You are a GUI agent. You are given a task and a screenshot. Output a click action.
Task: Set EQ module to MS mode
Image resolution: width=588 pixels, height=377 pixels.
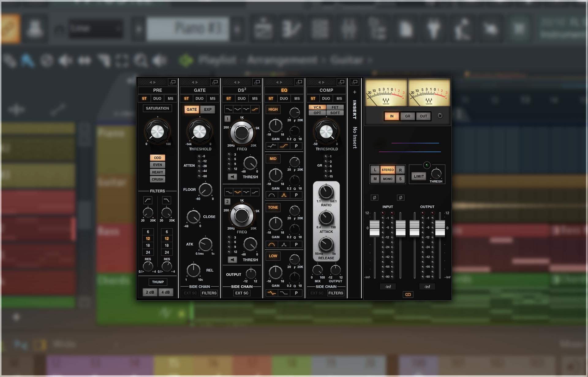(x=297, y=99)
